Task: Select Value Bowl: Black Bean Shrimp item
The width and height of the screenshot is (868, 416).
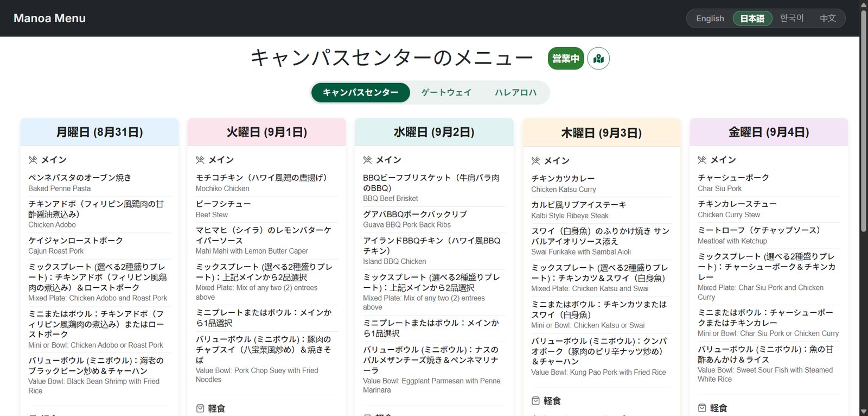Action: pos(99,375)
